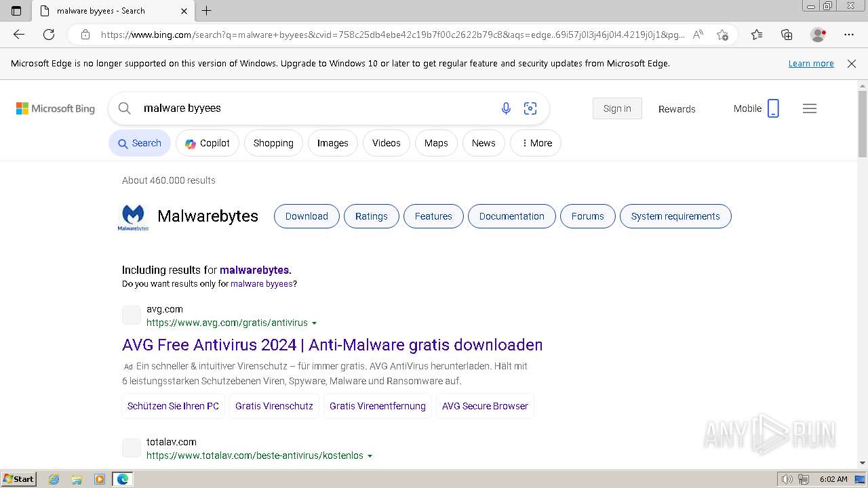Click the malwarebytes corrected query link
The height and width of the screenshot is (488, 868).
[x=254, y=270]
